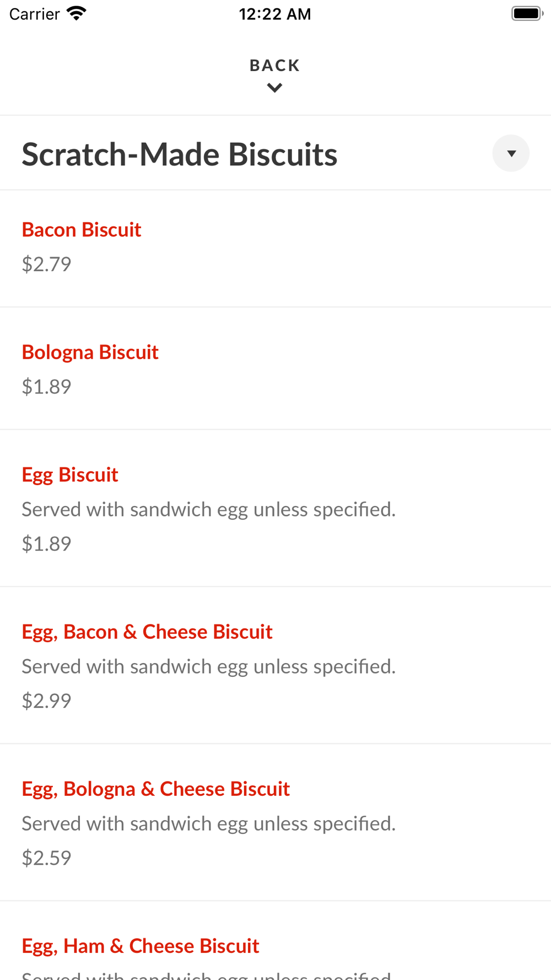551x980 pixels.
Task: Select Egg, Bologna & Cheese Biscuit
Action: point(155,789)
